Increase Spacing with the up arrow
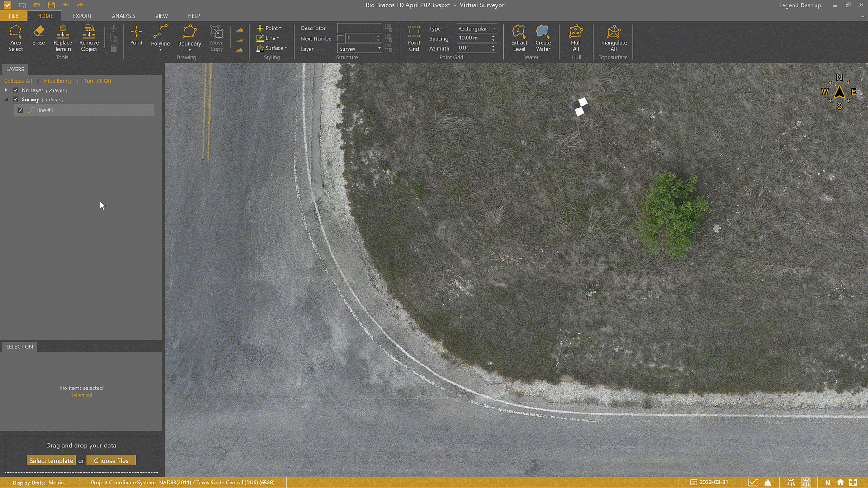868x488 pixels. pos(493,36)
